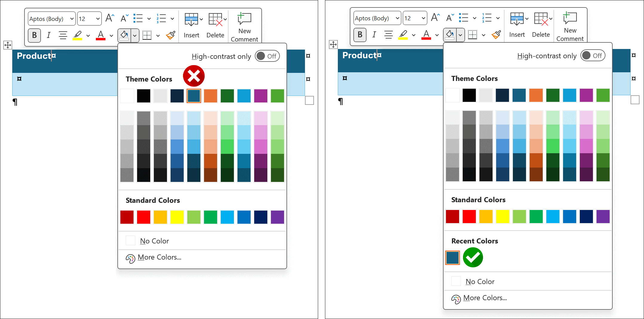
Task: Click the table move handle in the left document
Action: click(8, 45)
